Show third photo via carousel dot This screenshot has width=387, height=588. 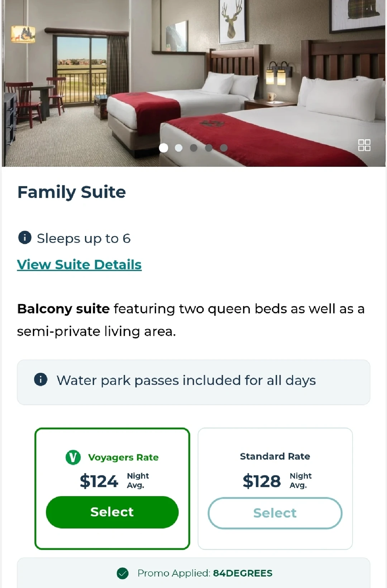pos(193,148)
